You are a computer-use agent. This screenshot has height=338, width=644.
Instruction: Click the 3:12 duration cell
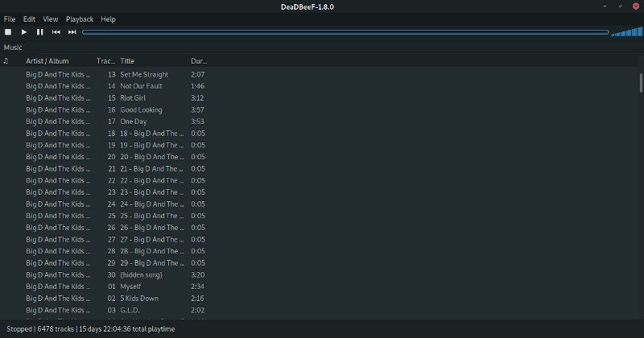point(197,97)
